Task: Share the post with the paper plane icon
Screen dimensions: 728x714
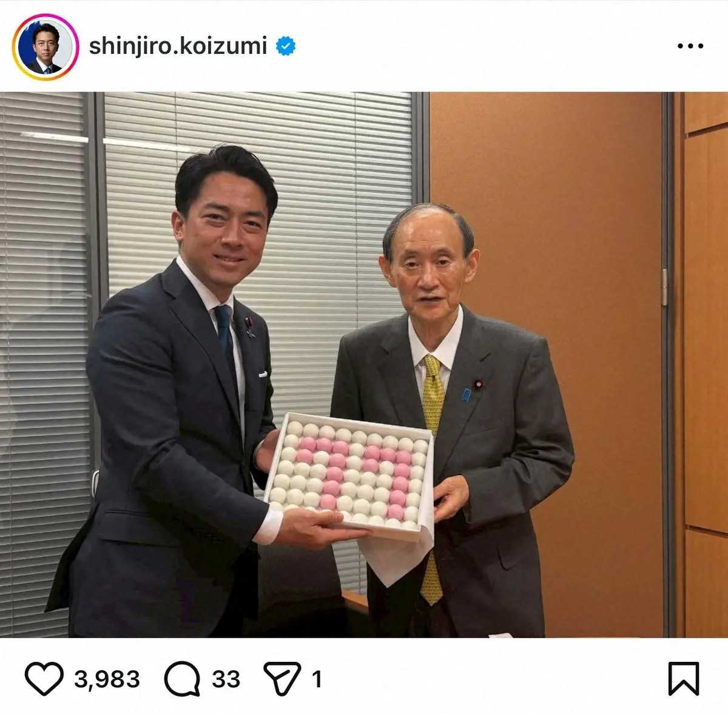Action: [282, 678]
